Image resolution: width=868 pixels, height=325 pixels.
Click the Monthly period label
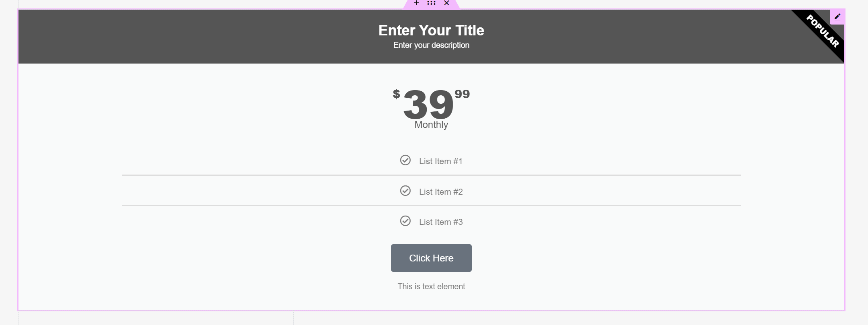click(x=431, y=125)
